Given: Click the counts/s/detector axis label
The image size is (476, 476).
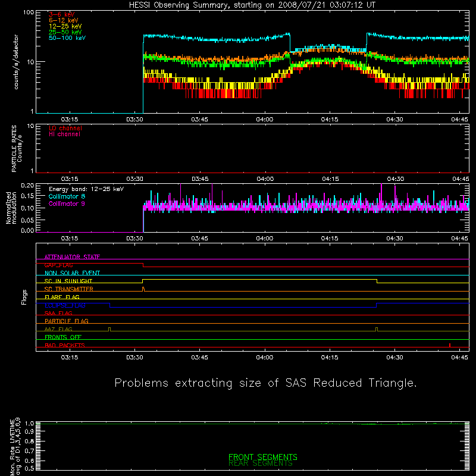Looking at the screenshot, I should pyautogui.click(x=16, y=62).
